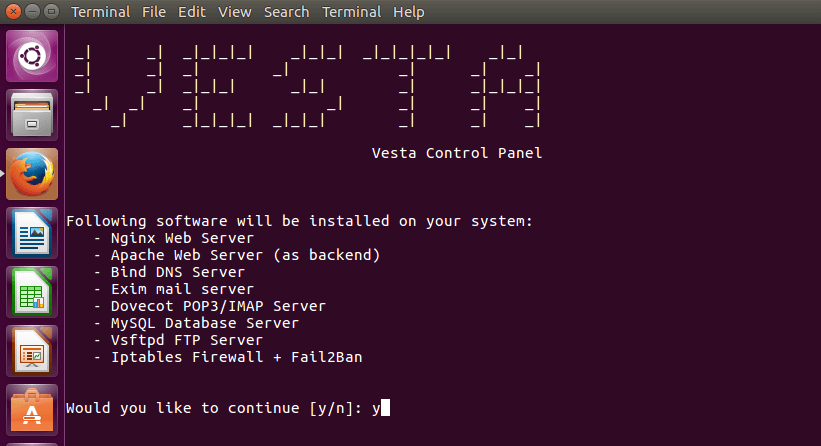Open the second Terminal menu
The width and height of the screenshot is (821, 446).
coord(351,12)
